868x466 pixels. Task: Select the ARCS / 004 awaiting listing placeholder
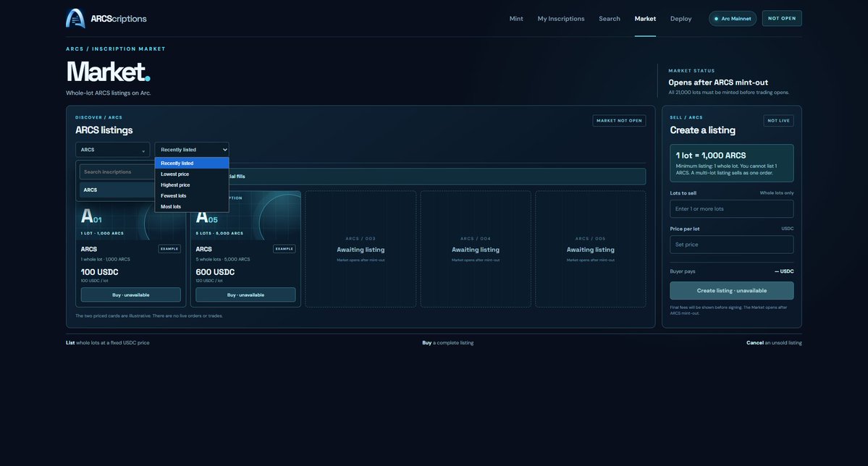point(476,249)
